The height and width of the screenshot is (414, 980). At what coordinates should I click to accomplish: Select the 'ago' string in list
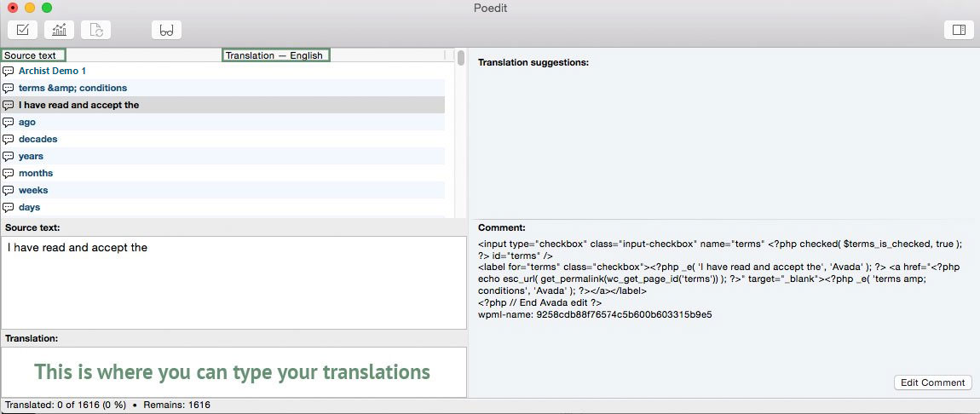click(27, 122)
